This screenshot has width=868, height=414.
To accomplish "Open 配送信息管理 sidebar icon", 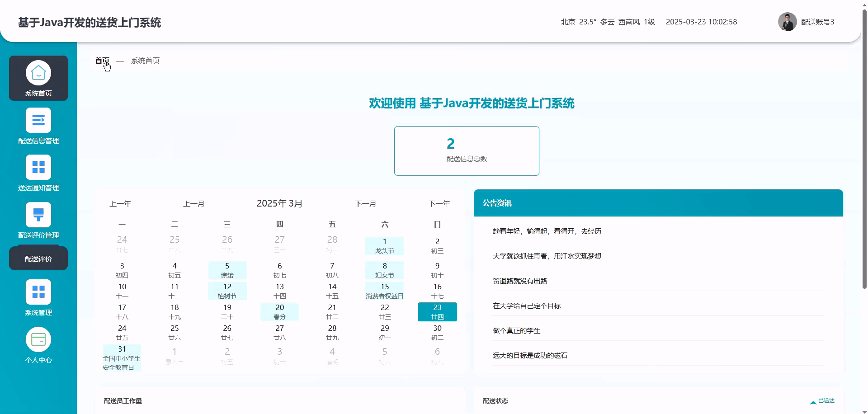I will (x=38, y=120).
